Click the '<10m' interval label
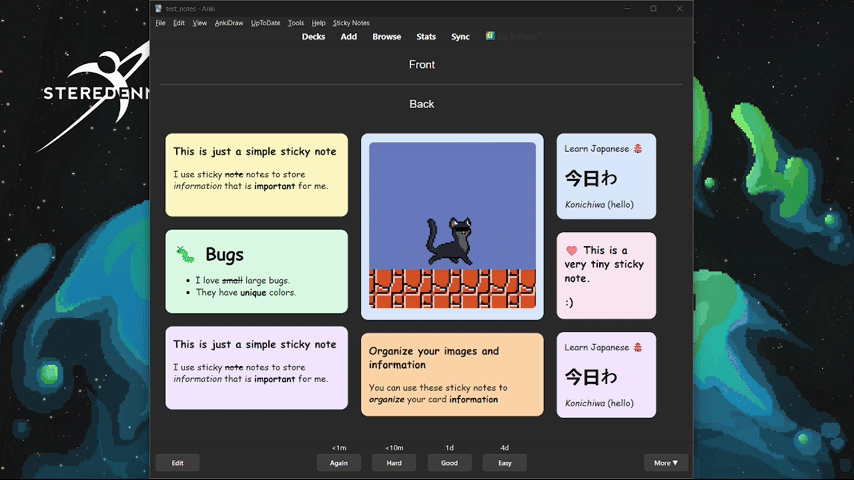This screenshot has width=854, height=480. [x=394, y=448]
